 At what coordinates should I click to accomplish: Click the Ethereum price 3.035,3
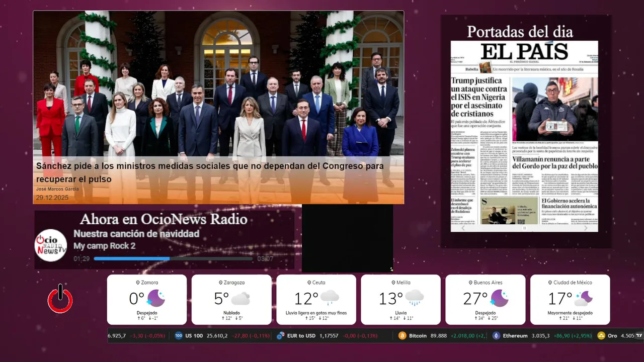[541, 336]
